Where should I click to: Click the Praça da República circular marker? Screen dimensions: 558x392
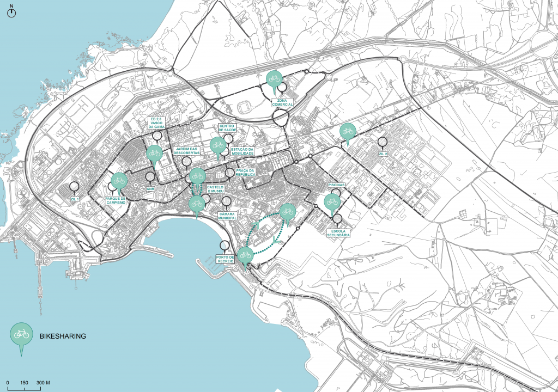(229, 173)
